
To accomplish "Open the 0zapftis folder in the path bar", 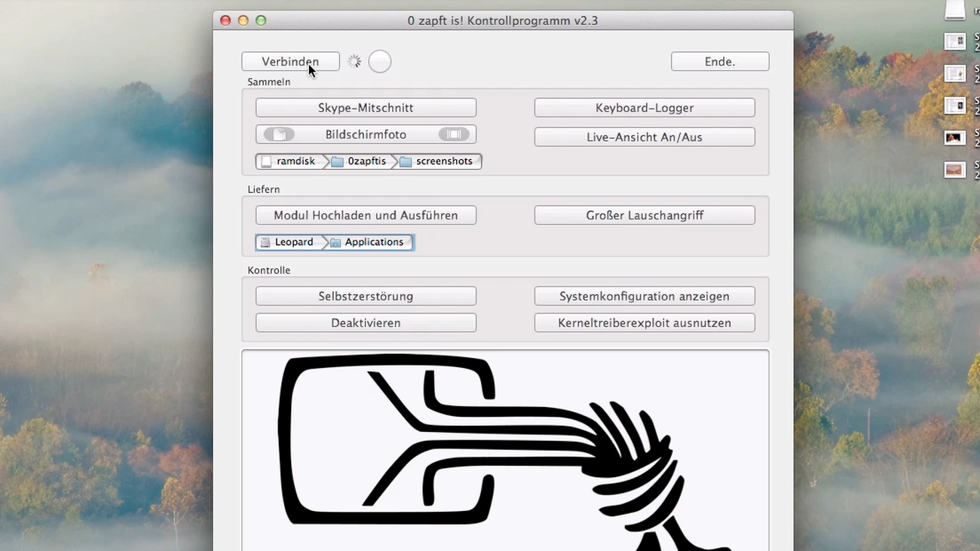I will tap(360, 161).
